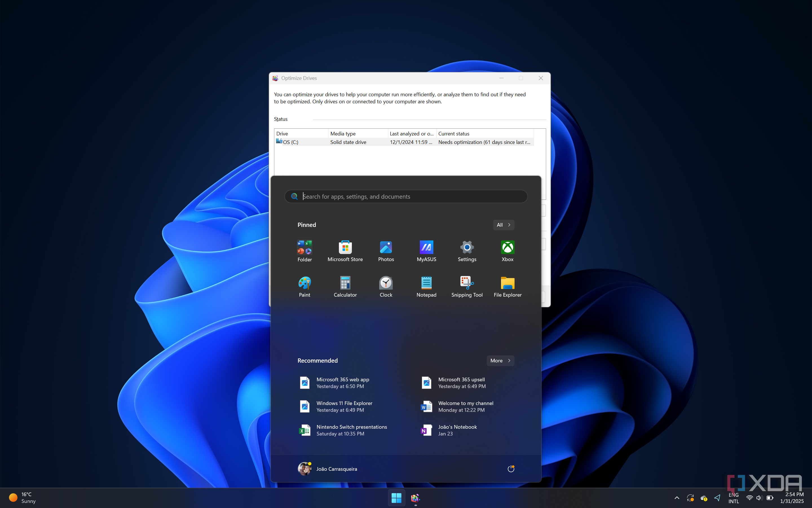Launch the MyASUS app
Screen dimensions: 812x508
(427, 251)
